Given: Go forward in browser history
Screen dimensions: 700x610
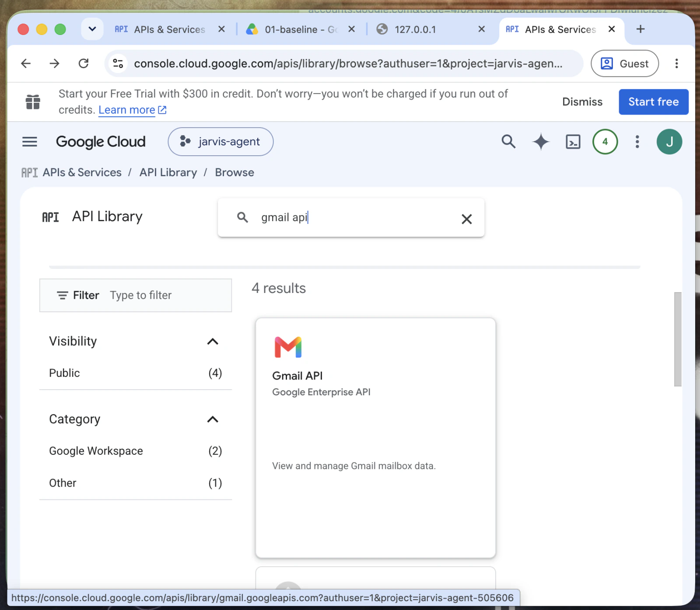Looking at the screenshot, I should point(55,63).
